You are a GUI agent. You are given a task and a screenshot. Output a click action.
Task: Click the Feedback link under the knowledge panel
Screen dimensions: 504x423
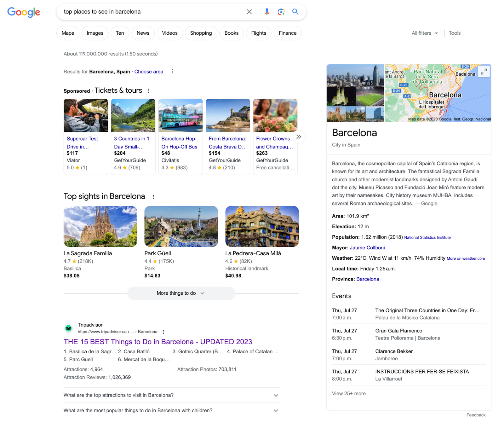[x=476, y=415]
